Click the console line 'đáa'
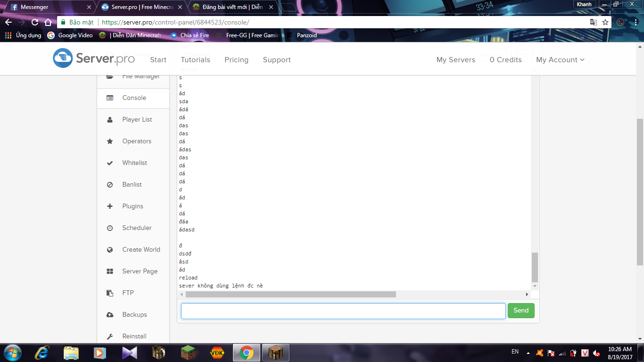 click(x=184, y=222)
